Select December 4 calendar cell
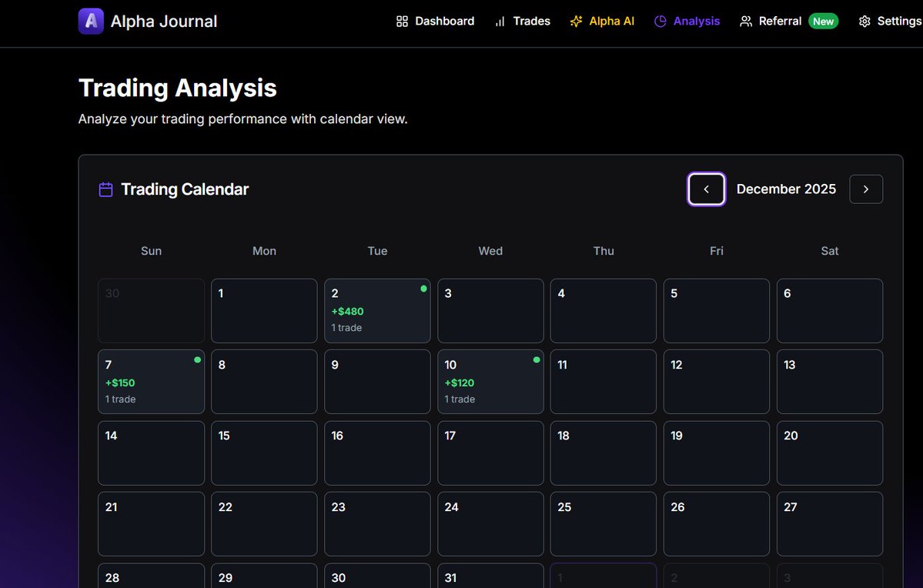This screenshot has width=923, height=588. pos(604,311)
